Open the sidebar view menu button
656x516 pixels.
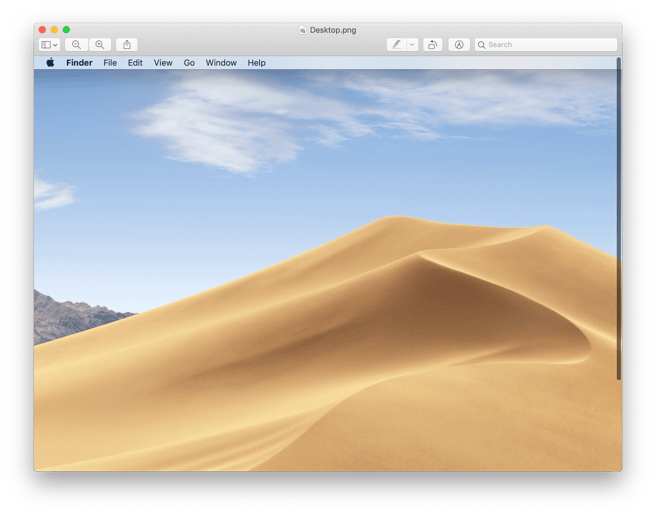(x=49, y=44)
